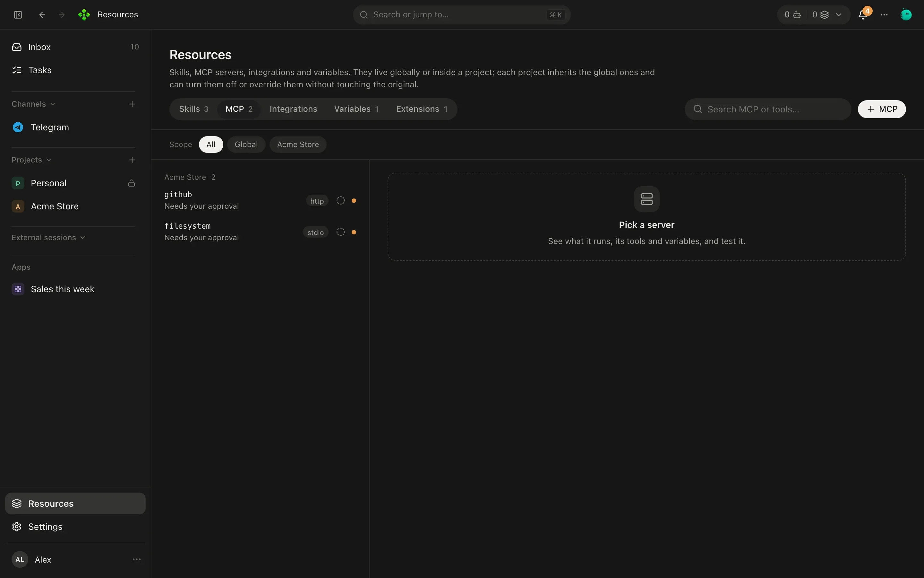This screenshot has height=578, width=924.
Task: Toggle the sidebar collapse icon
Action: (x=18, y=14)
